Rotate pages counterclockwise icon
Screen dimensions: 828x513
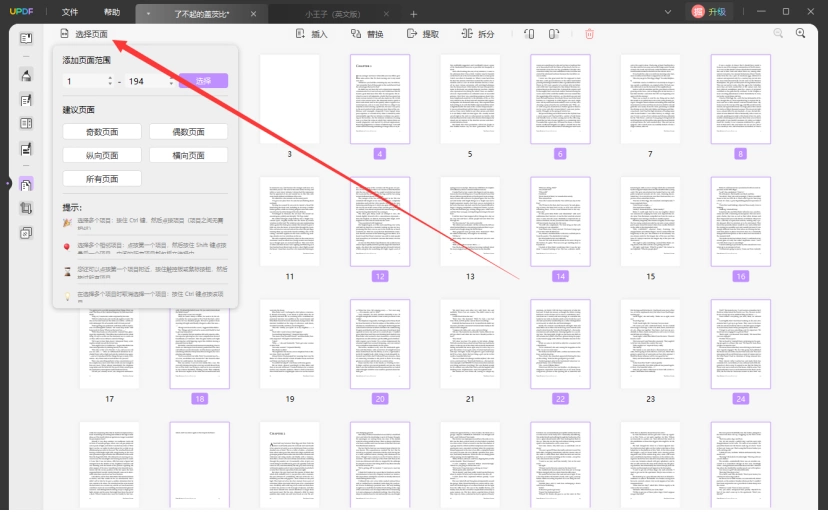(529, 34)
